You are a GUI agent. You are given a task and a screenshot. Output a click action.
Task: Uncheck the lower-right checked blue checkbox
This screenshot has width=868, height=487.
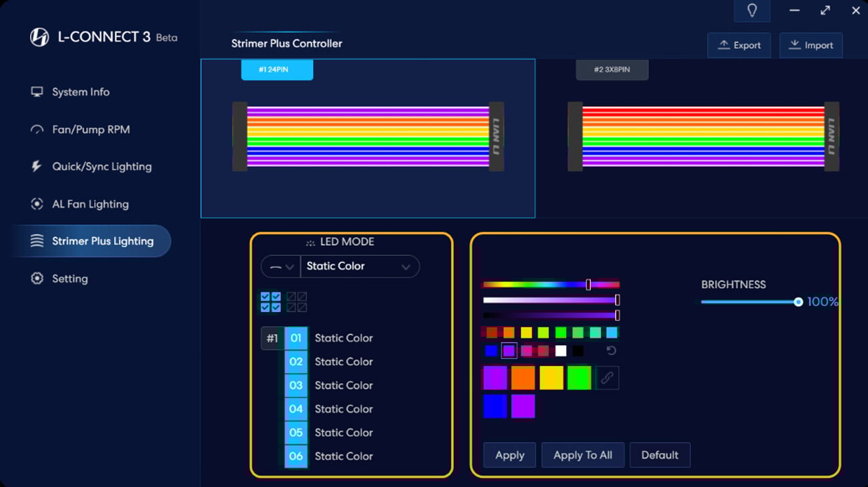coord(276,307)
